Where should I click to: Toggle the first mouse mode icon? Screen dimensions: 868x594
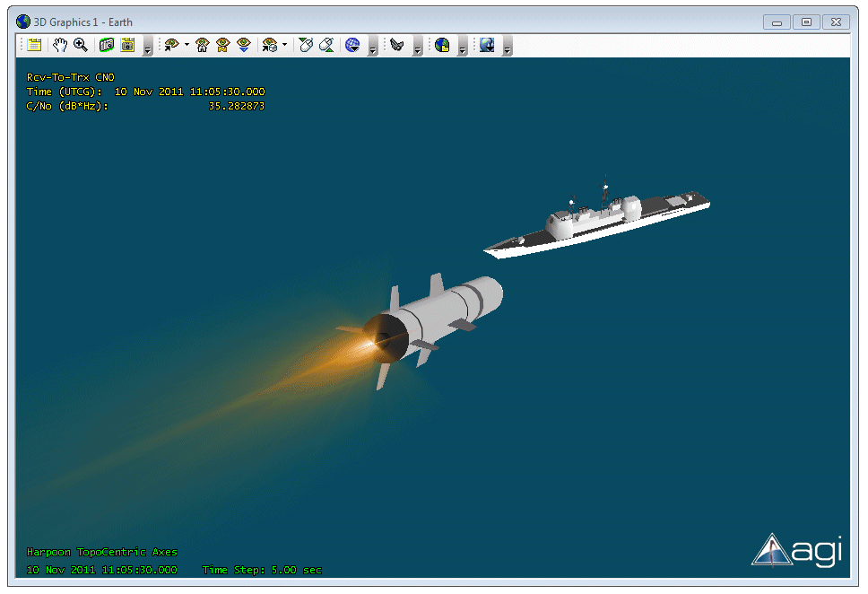click(307, 45)
